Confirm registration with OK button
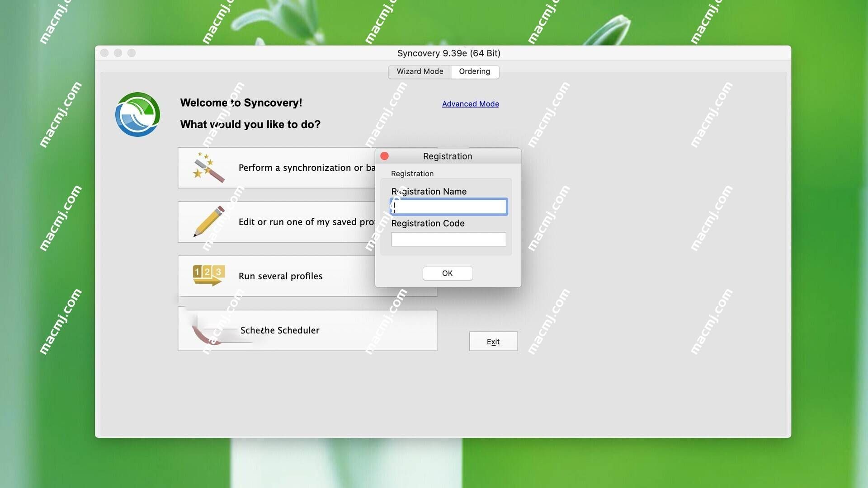 [448, 273]
